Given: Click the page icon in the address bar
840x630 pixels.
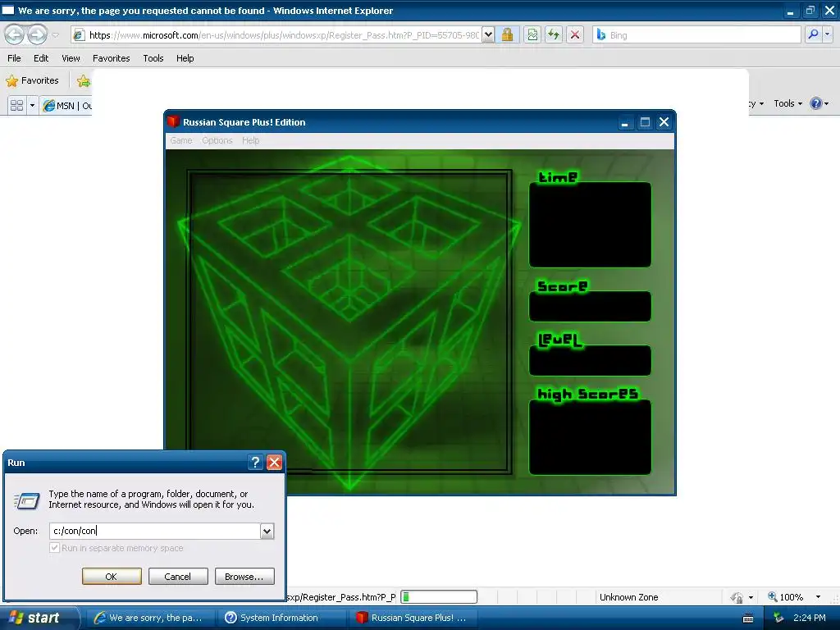Looking at the screenshot, I should 79,34.
